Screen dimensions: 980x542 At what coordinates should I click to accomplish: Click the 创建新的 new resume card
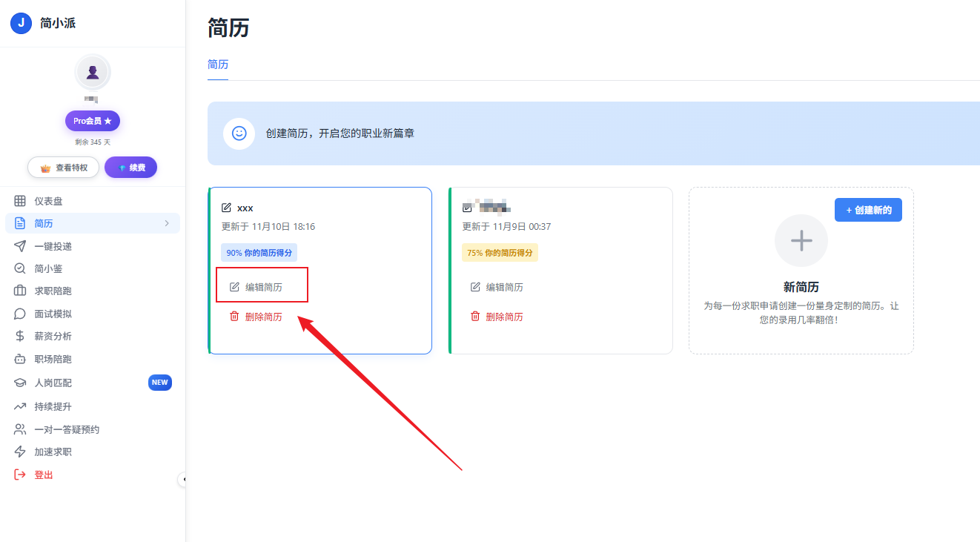pos(868,210)
